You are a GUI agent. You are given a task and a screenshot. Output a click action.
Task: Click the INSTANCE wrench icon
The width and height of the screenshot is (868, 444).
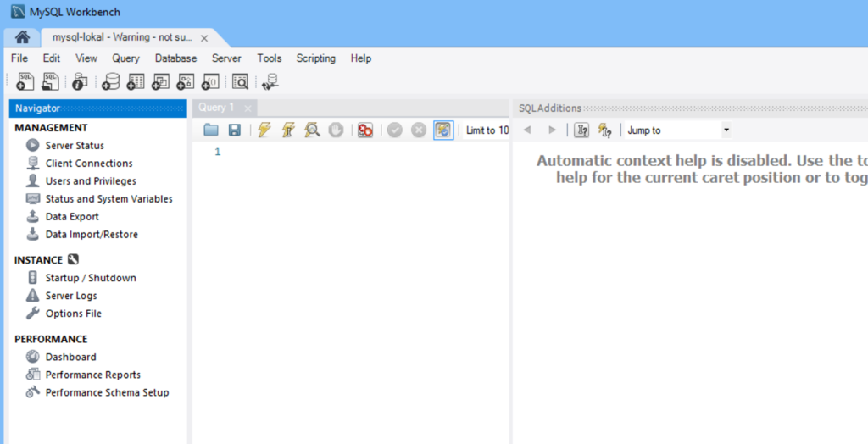click(x=73, y=259)
